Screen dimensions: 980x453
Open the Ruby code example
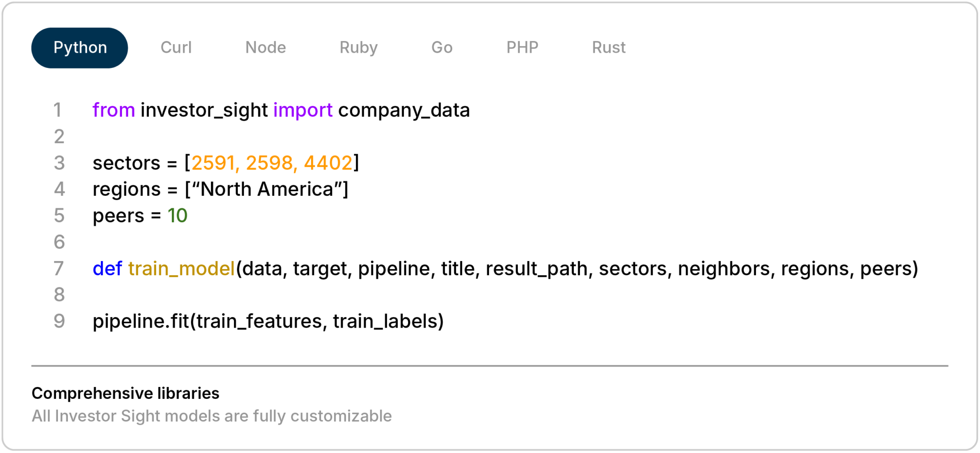(358, 47)
